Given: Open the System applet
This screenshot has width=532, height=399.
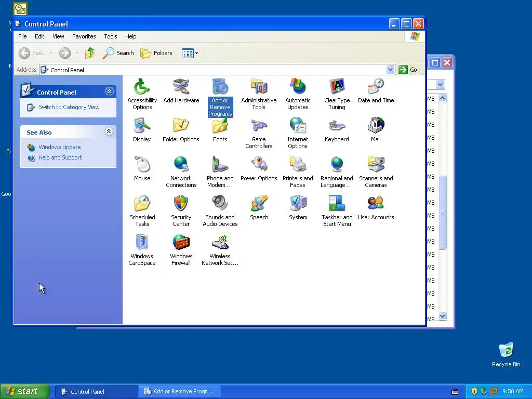Looking at the screenshot, I should tap(298, 207).
